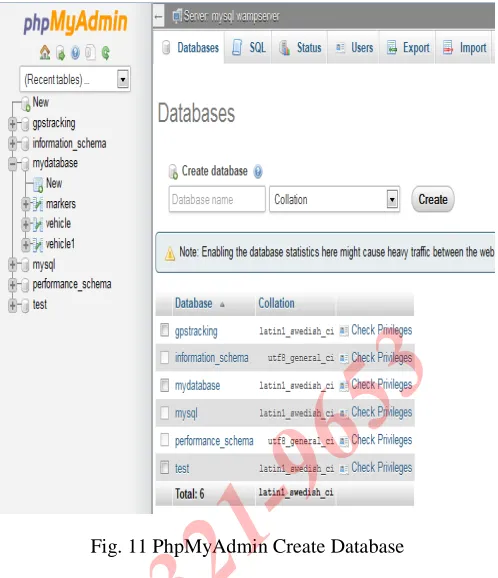Click the privileges icon in test row
Screen dimensions: 498x578
click(x=344, y=469)
